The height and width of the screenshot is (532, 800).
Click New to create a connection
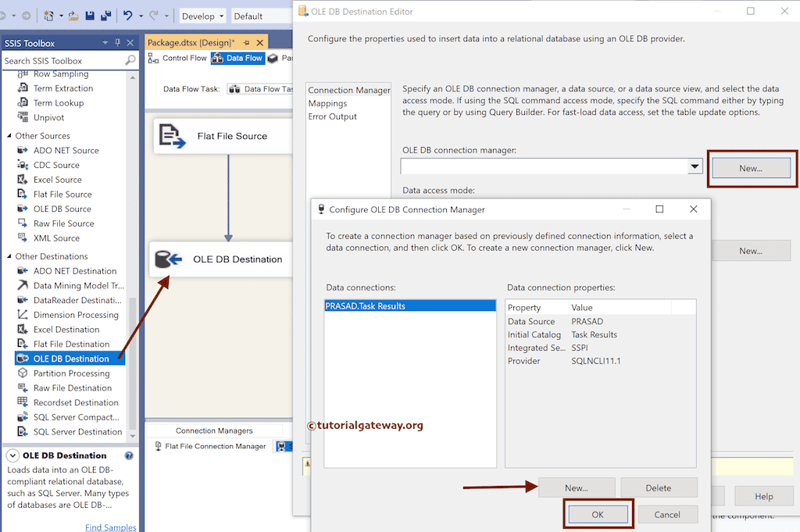577,487
